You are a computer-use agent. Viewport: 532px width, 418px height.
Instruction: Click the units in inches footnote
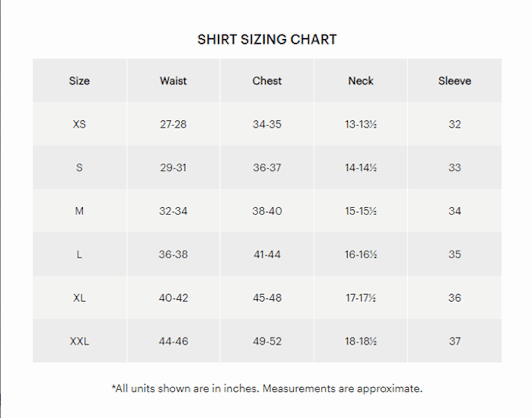267,388
